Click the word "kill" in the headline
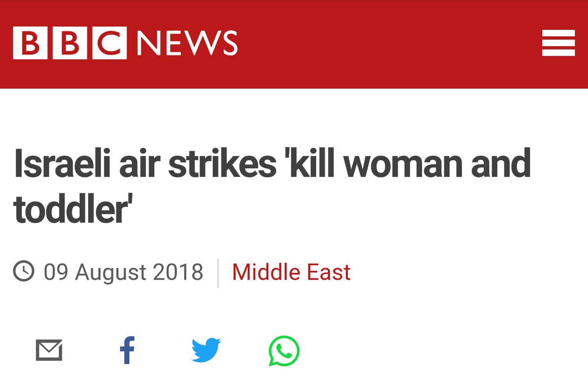Image resolution: width=588 pixels, height=391 pixels. 313,165
